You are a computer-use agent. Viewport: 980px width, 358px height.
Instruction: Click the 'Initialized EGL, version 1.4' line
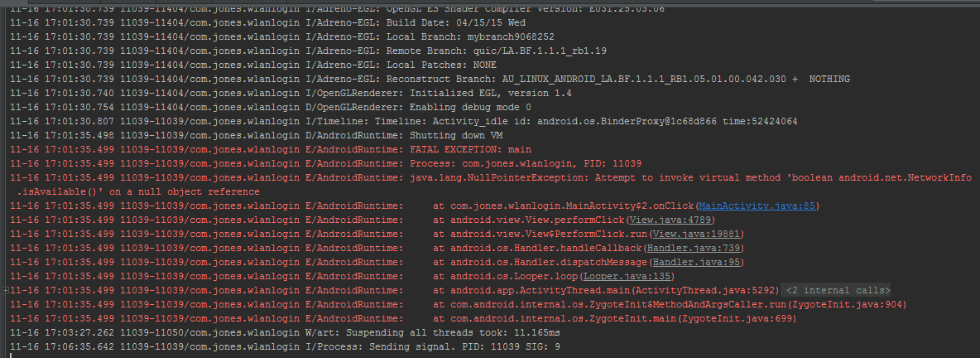(x=291, y=93)
